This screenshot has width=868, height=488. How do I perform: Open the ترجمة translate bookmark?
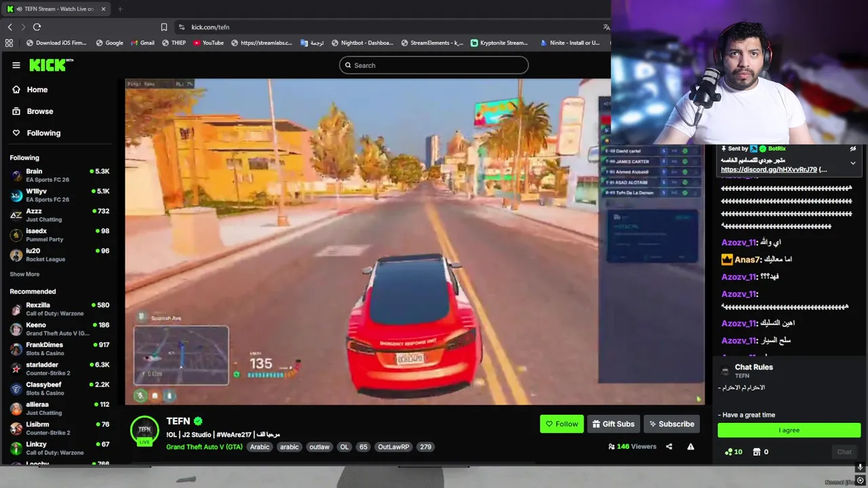(312, 43)
